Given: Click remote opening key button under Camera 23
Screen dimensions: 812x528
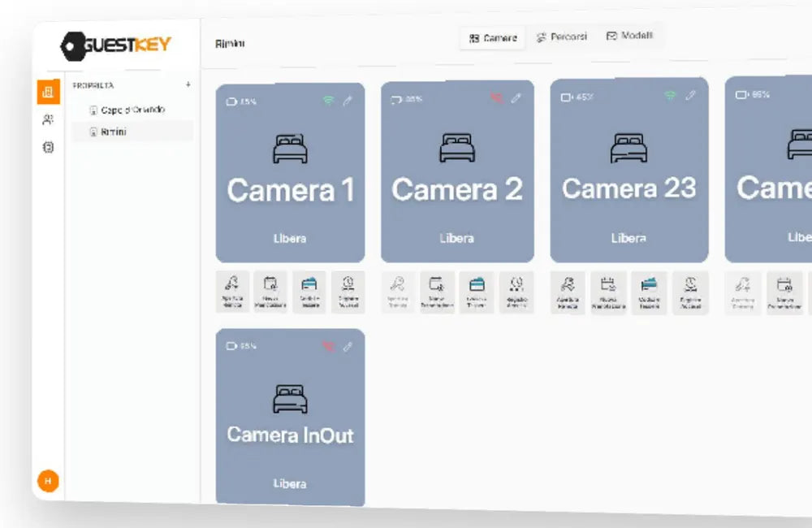Looking at the screenshot, I should (x=568, y=292).
